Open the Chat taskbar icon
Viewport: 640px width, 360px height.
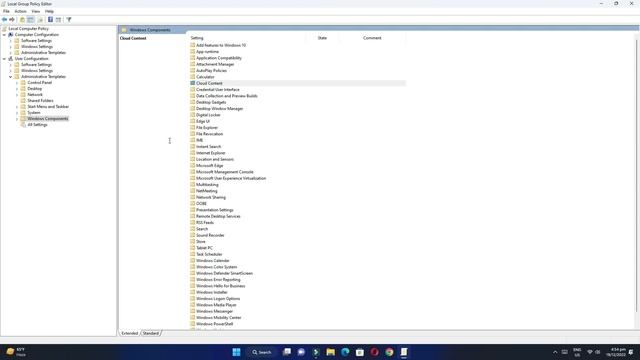pos(301,352)
